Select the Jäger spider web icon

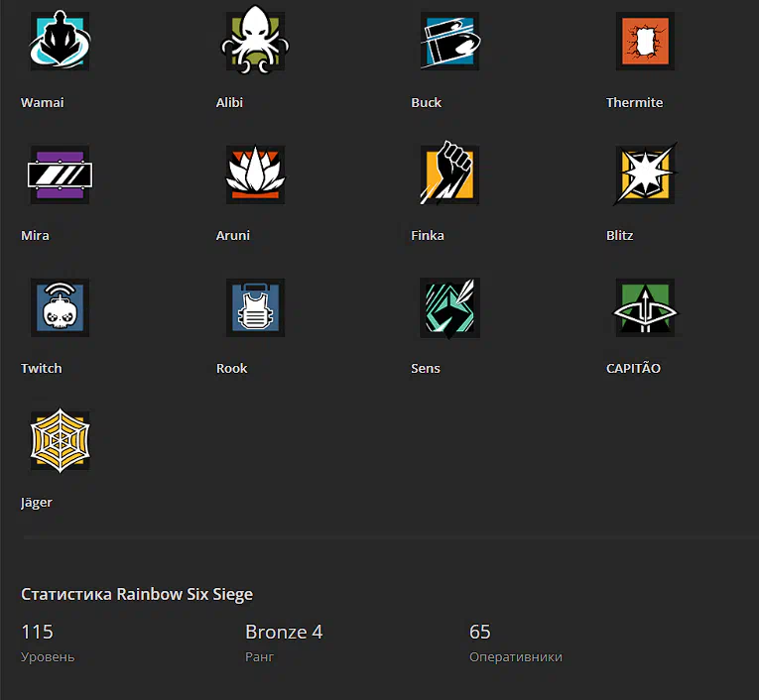pos(60,440)
